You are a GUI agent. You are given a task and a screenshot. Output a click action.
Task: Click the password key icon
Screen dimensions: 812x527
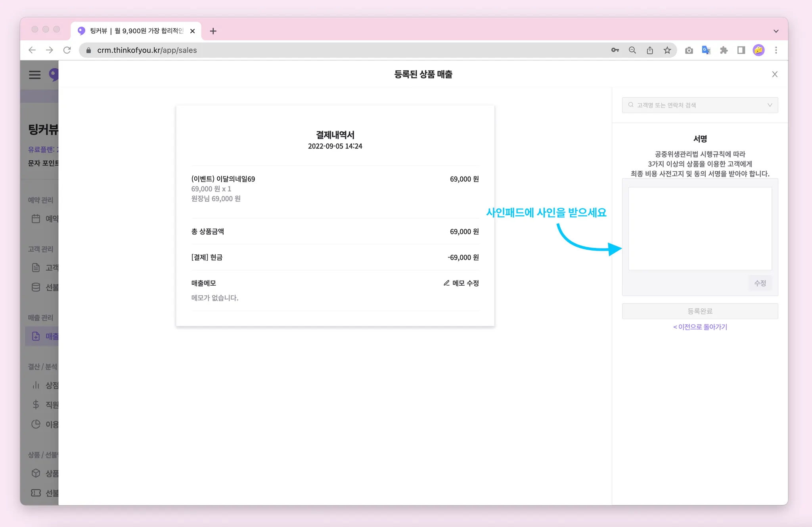(x=615, y=50)
